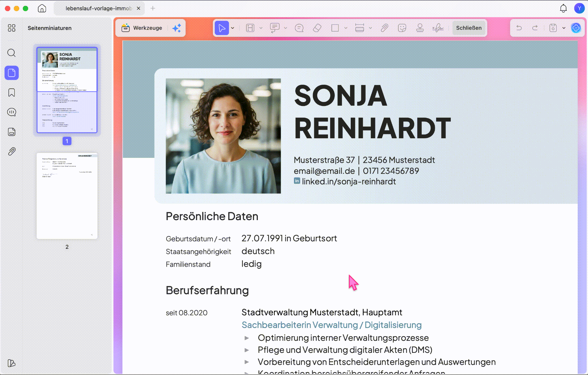This screenshot has width=588, height=375.
Task: Close the lebenslauf-vorlage tab
Action: click(x=139, y=8)
